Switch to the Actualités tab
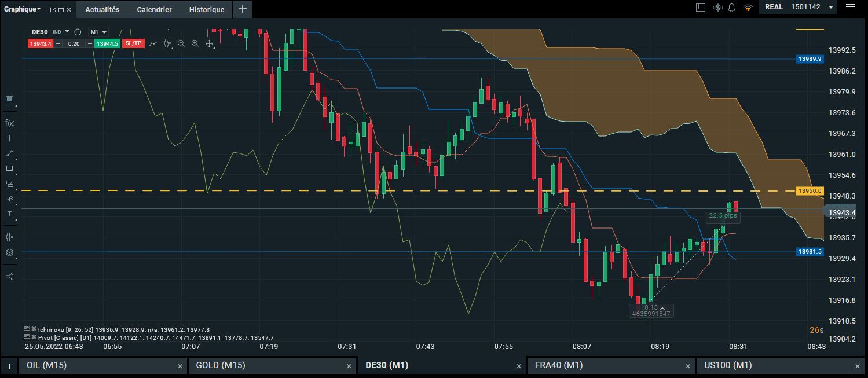Viewport: 868px width, 378px height. (102, 9)
